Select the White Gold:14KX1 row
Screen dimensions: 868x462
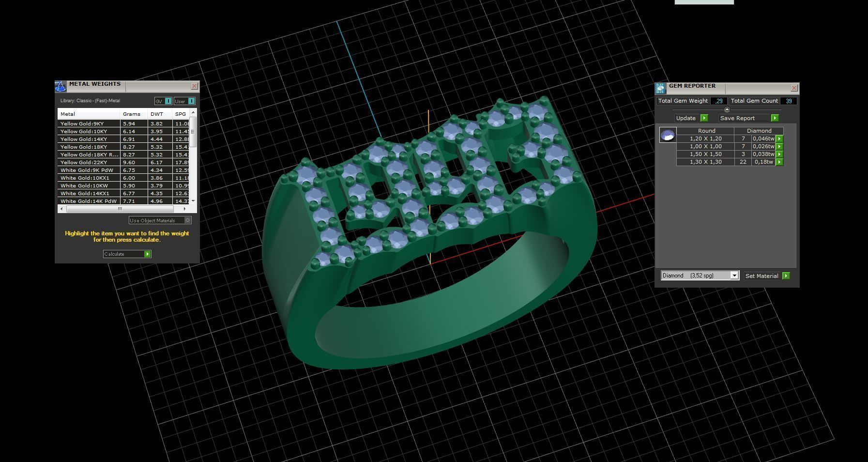pos(123,194)
